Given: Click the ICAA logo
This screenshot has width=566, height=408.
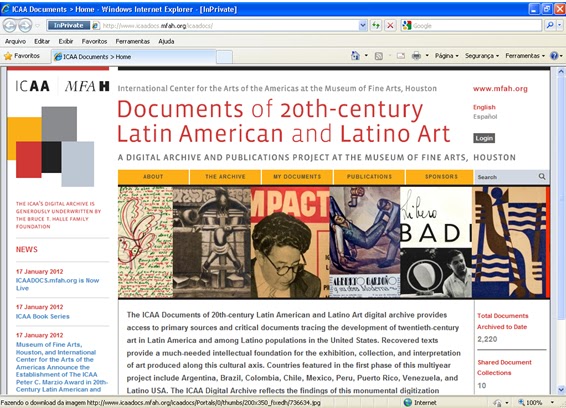Looking at the screenshot, I should (32, 86).
